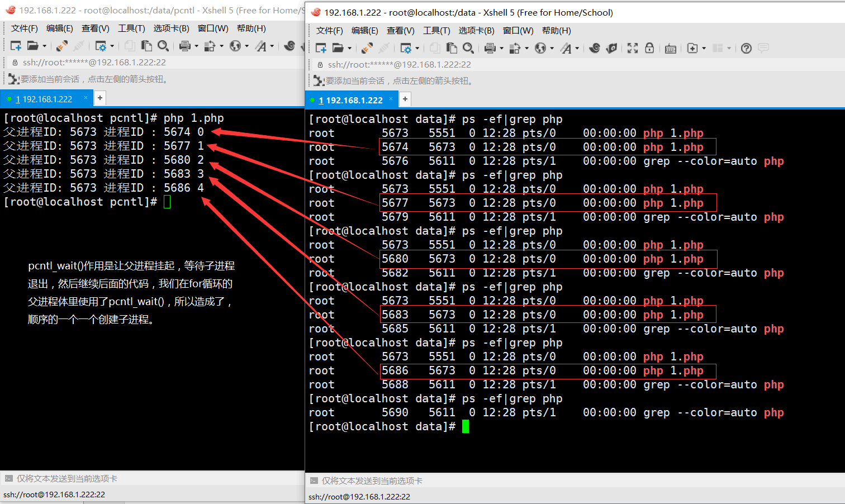This screenshot has width=845, height=504.
Task: Toggle the screen lock padlock icon
Action: pyautogui.click(x=649, y=49)
